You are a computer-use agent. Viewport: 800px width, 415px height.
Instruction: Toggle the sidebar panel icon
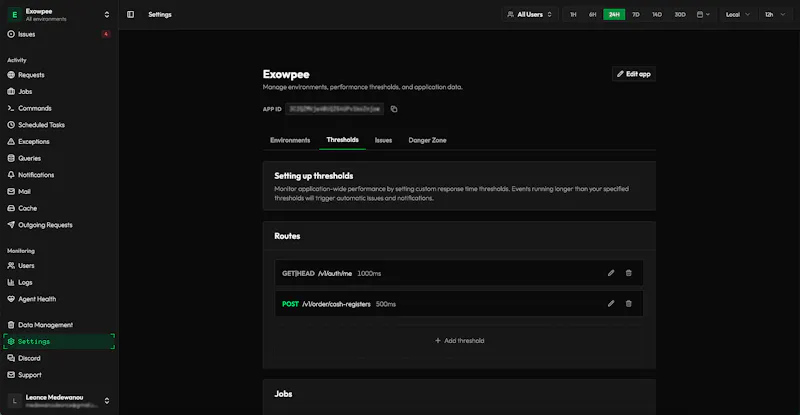131,14
